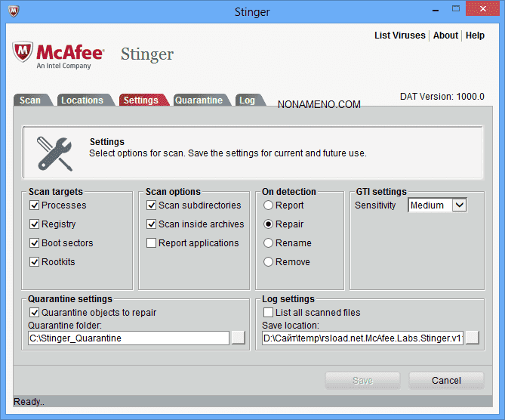This screenshot has width=505, height=420.
Task: Go to the Log tab
Action: point(247,100)
